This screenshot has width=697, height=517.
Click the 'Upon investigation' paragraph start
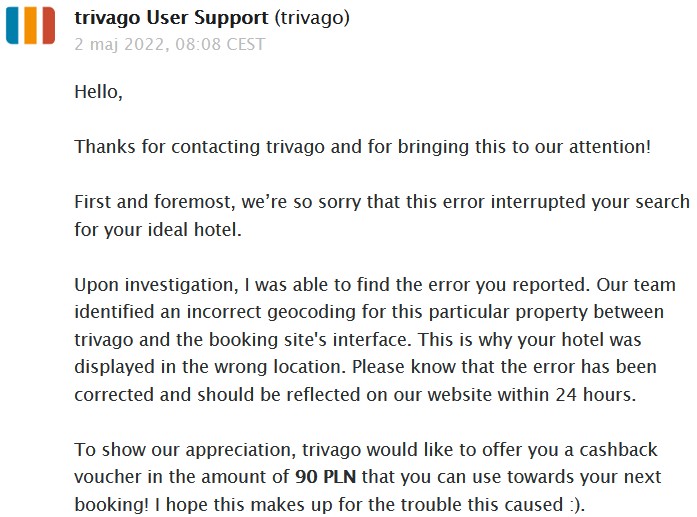click(156, 285)
